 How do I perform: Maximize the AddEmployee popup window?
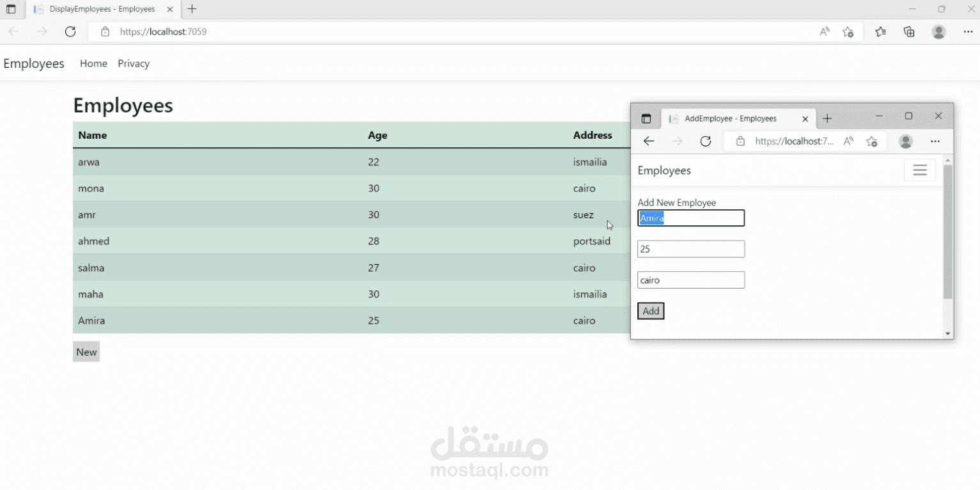click(x=908, y=116)
